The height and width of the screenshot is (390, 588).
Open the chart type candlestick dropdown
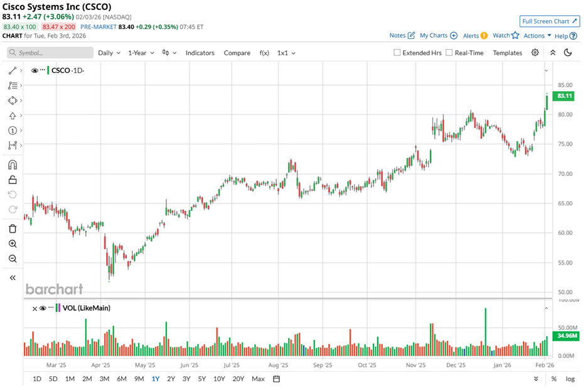pos(169,53)
